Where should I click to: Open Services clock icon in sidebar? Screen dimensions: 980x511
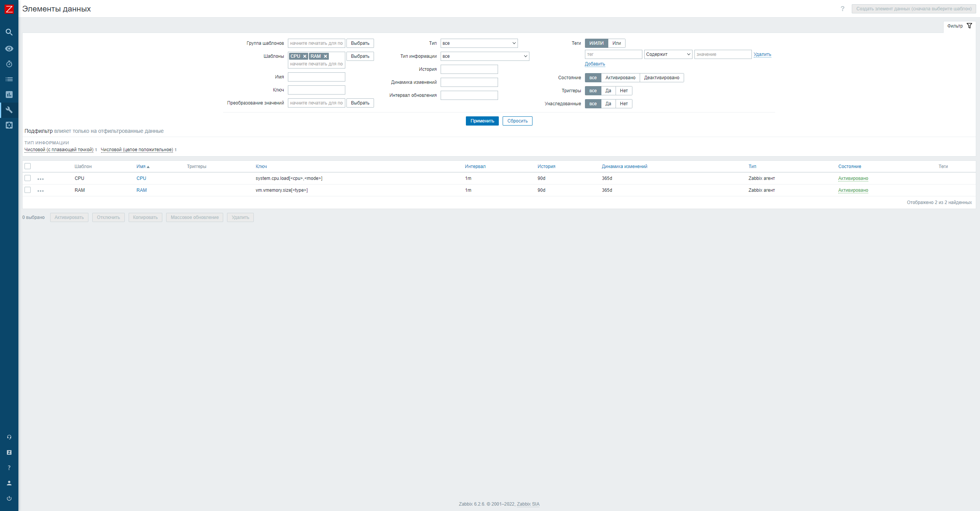coord(9,64)
